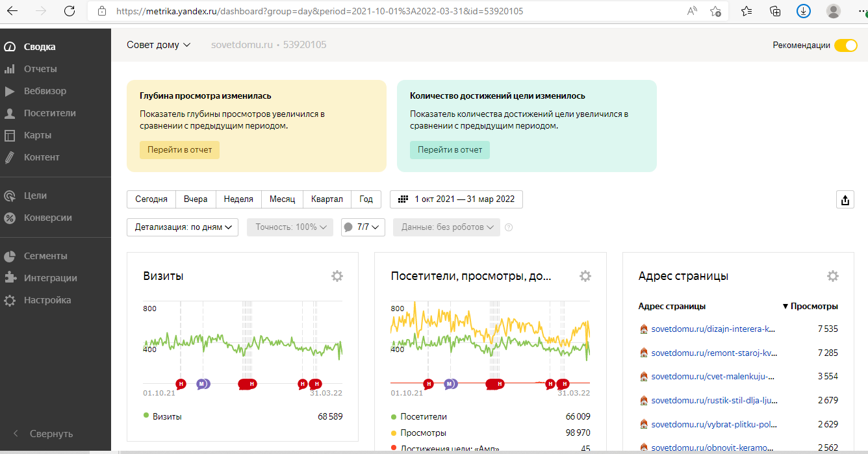Go to Конверсии in sidebar menu
The width and height of the screenshot is (868, 454).
pos(47,218)
